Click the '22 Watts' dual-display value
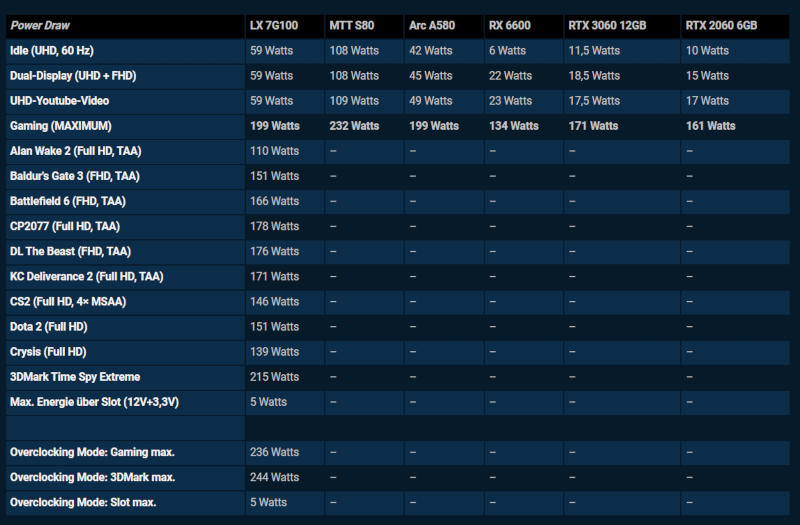The height and width of the screenshot is (525, 800). click(x=510, y=76)
